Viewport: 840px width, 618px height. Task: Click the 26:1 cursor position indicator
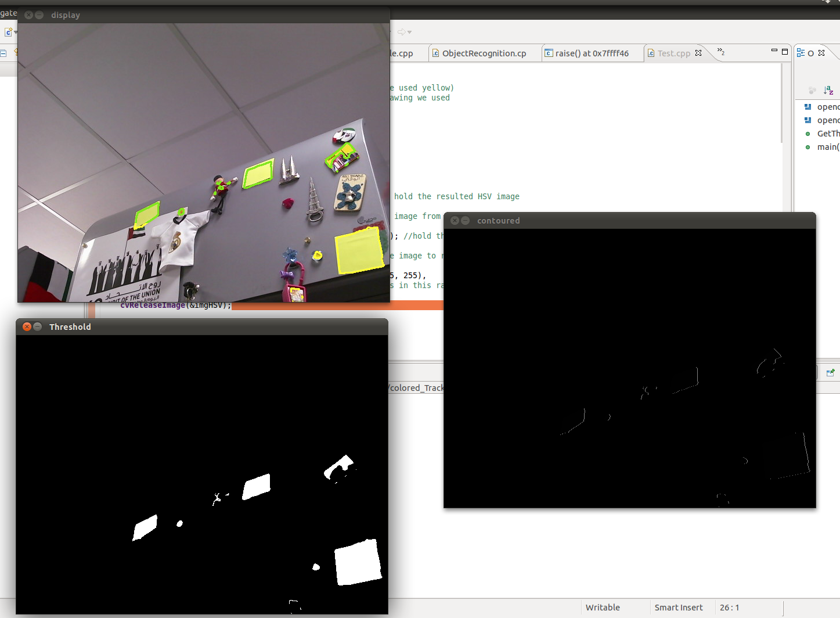point(730,607)
